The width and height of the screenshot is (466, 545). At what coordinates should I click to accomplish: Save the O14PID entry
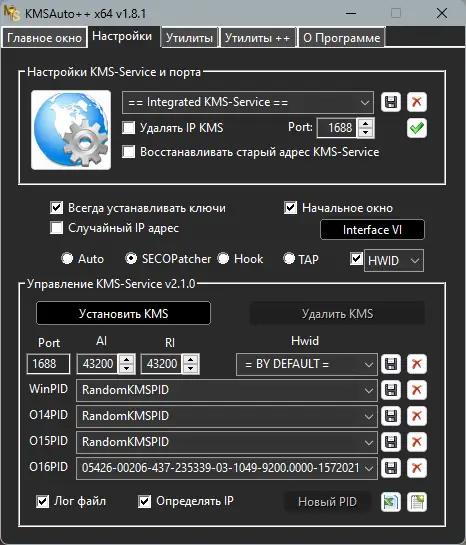click(x=391, y=416)
